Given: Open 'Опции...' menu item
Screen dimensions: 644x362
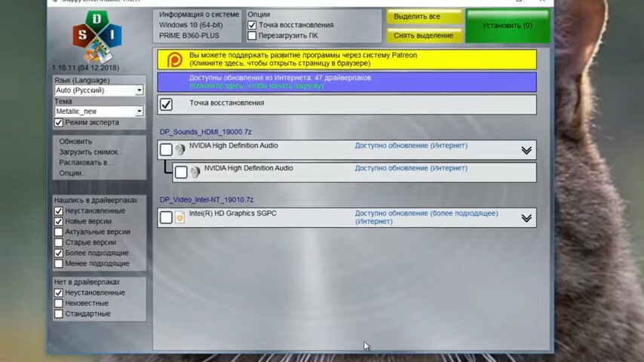Looking at the screenshot, I should pos(72,173).
